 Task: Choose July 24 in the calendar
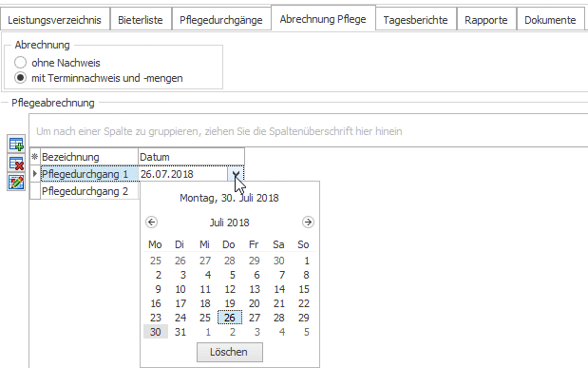[180, 318]
